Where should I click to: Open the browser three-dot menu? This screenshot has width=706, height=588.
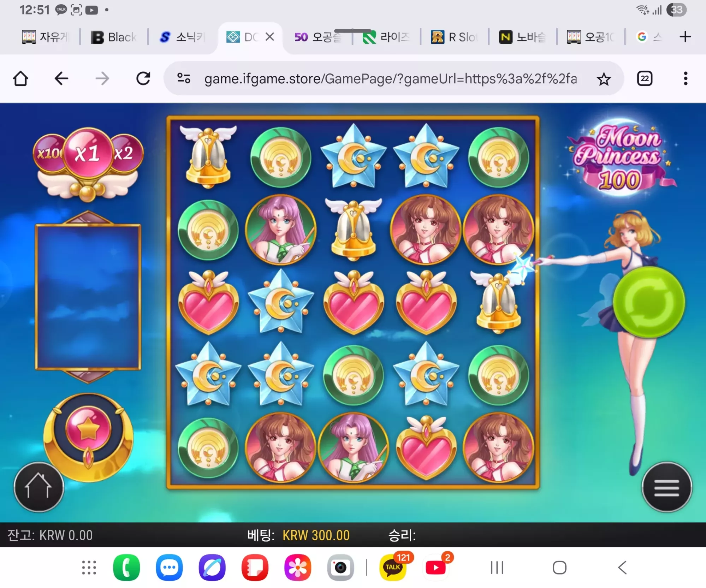tap(686, 78)
